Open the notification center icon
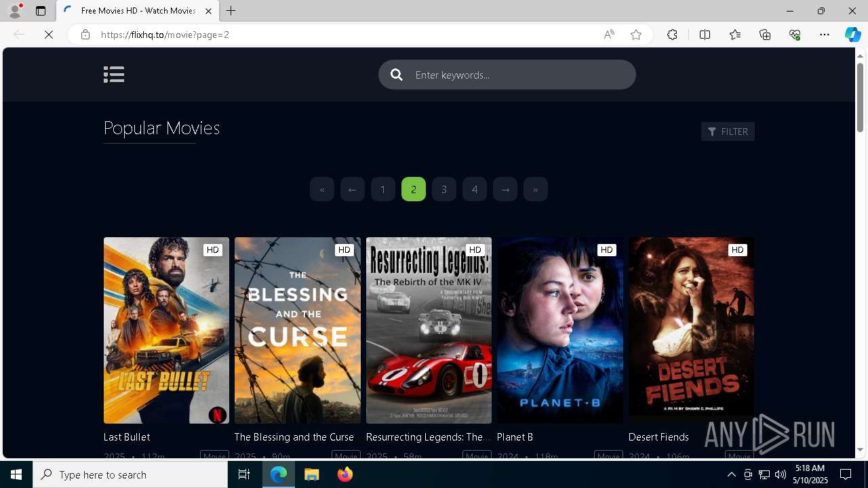This screenshot has width=868, height=488. pos(846,474)
